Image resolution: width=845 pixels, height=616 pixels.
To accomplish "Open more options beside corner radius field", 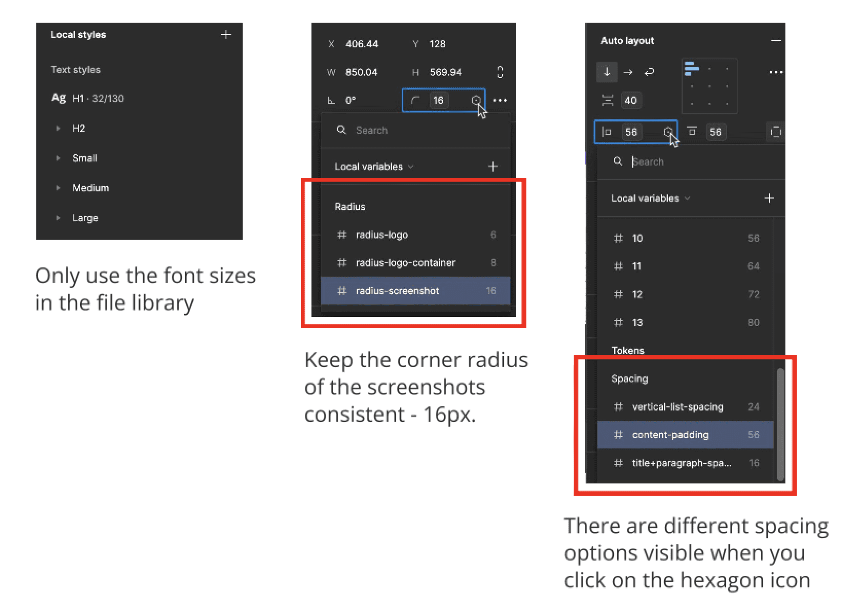I will click(x=500, y=100).
